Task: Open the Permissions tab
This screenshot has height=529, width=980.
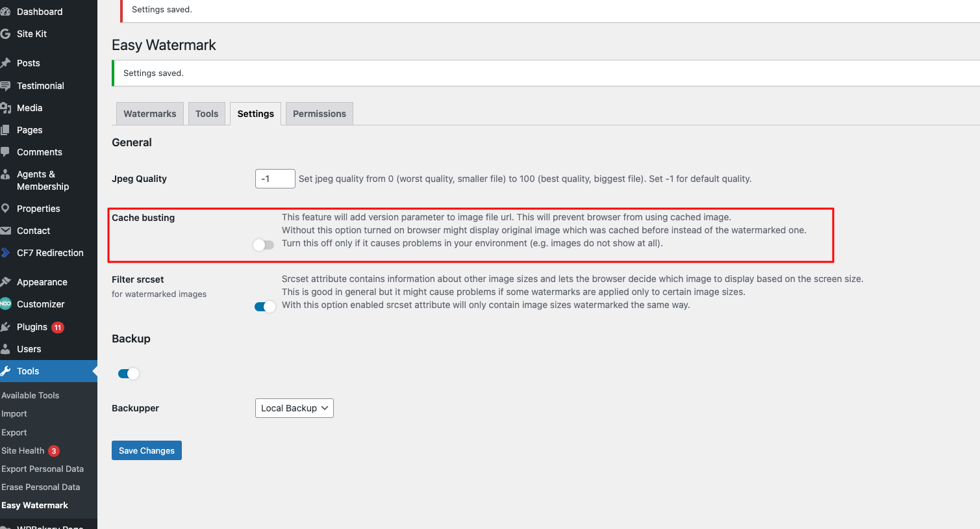Action: click(320, 114)
